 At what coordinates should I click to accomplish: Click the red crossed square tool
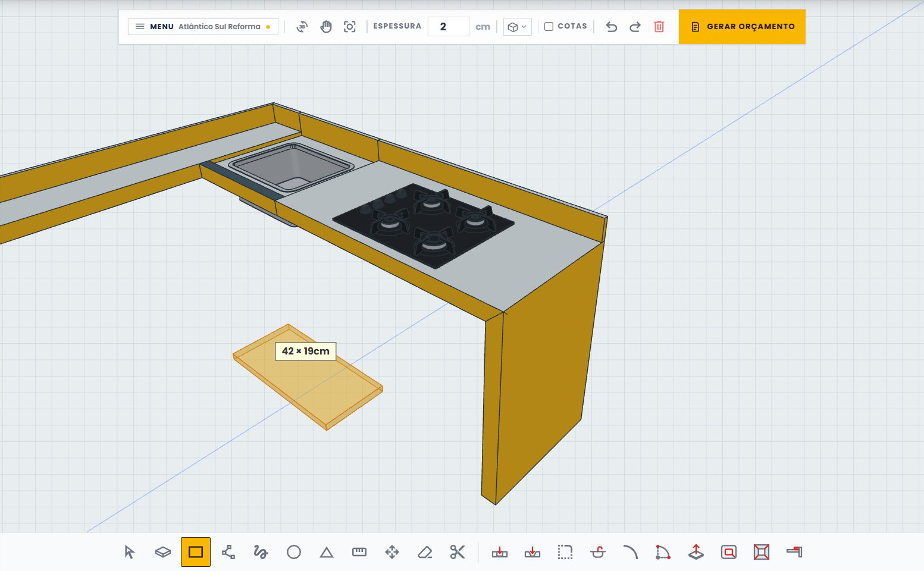(762, 552)
